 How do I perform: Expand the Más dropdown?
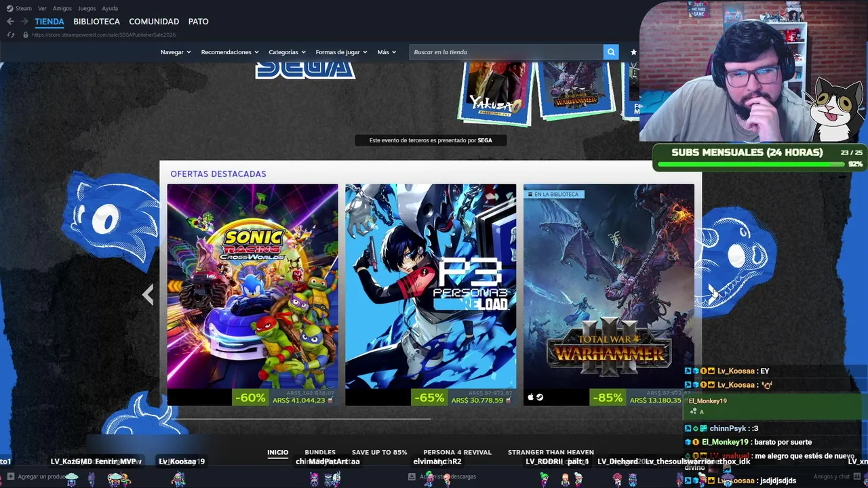387,52
